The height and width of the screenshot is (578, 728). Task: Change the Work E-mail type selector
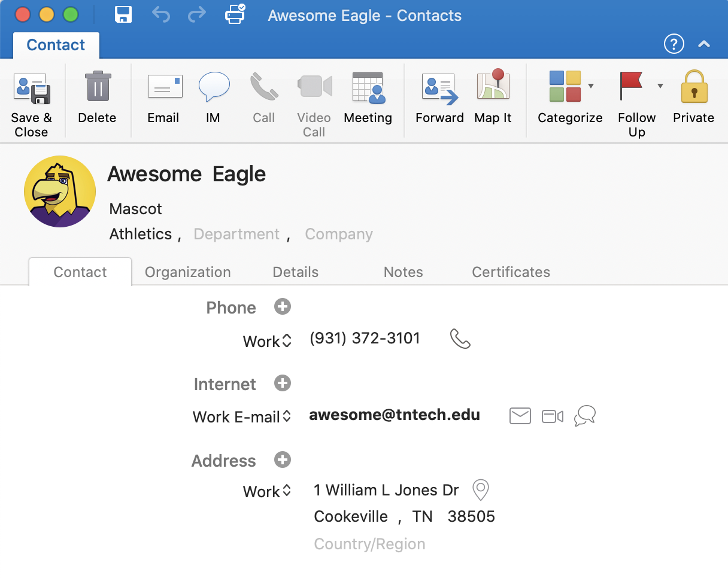click(287, 416)
